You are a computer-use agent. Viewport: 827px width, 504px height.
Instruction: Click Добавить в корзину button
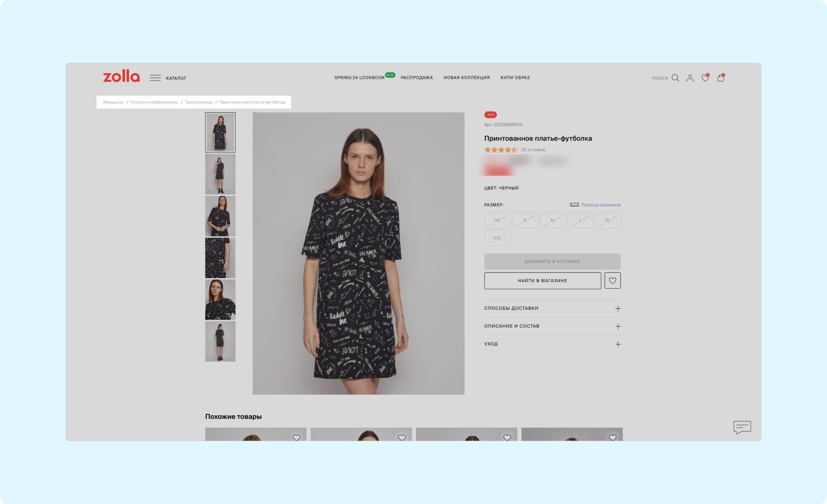coord(552,261)
